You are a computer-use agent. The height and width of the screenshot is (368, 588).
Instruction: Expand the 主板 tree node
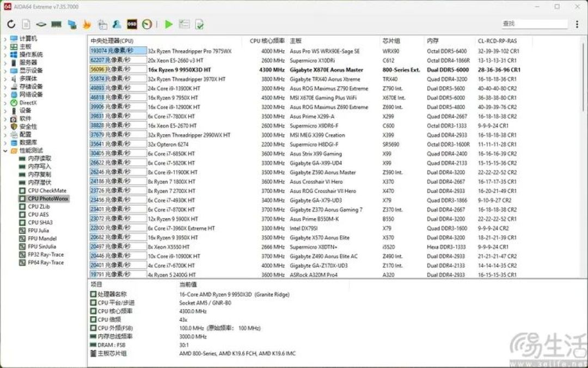(x=5, y=46)
